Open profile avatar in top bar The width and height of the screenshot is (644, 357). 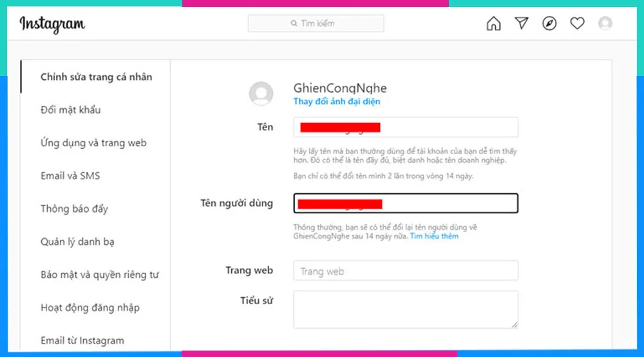[x=605, y=23]
